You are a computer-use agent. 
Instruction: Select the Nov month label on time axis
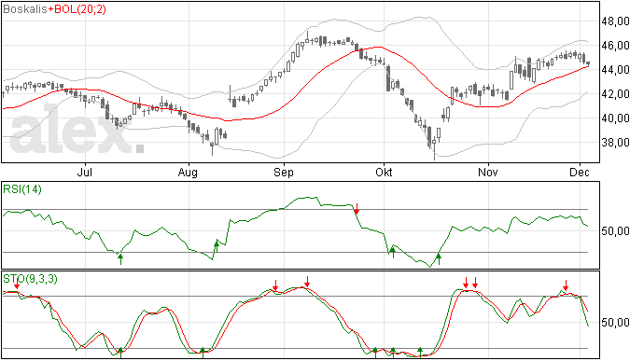[488, 172]
